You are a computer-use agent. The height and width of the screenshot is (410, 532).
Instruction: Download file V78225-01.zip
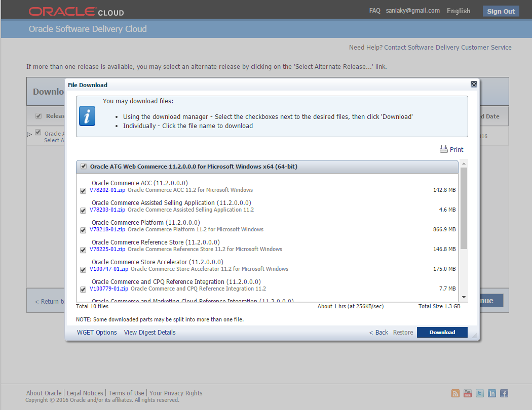(x=107, y=249)
